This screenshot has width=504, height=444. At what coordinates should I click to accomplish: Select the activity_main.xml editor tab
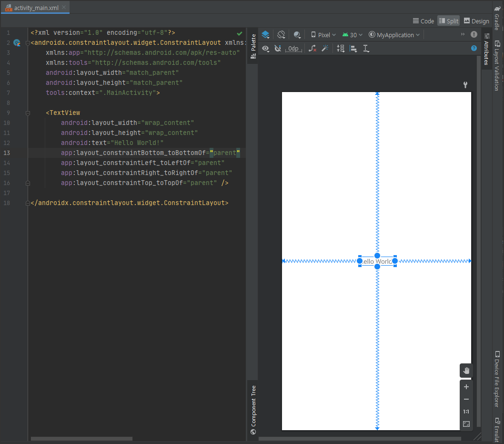35,8
